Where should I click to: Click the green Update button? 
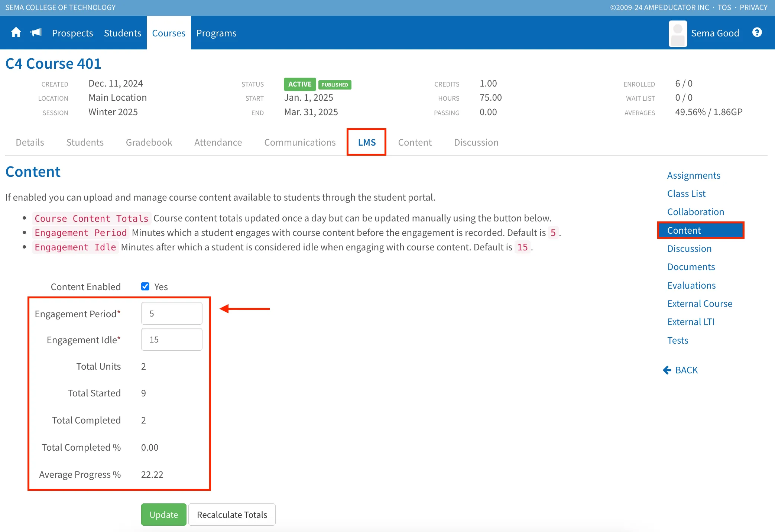tap(164, 515)
